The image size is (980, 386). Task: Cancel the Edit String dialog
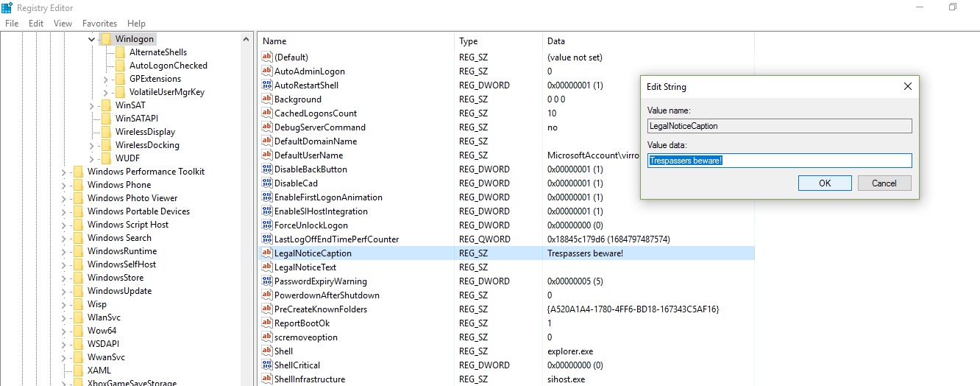coord(884,183)
